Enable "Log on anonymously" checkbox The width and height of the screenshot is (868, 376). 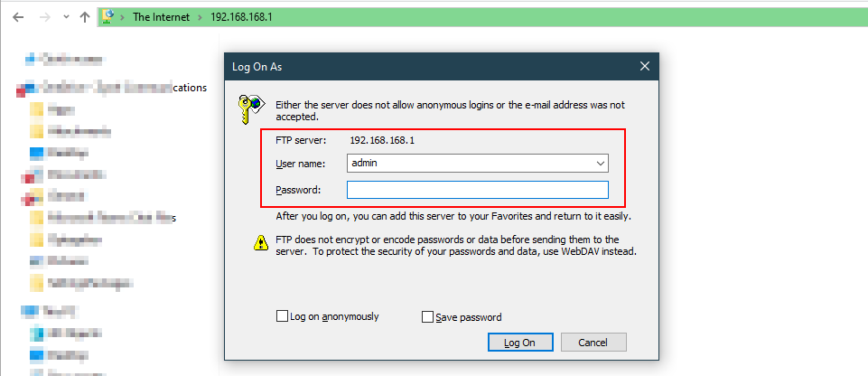283,317
